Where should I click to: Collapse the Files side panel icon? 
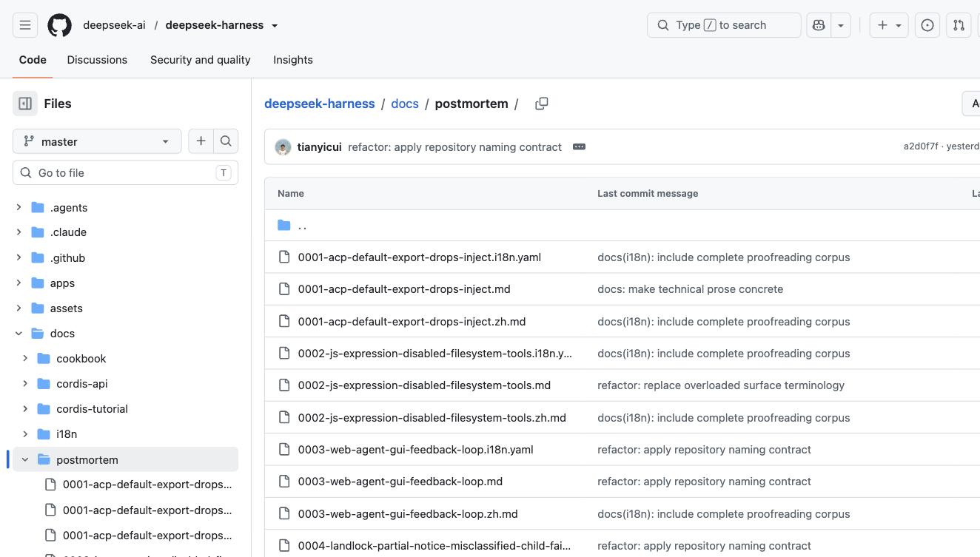25,104
